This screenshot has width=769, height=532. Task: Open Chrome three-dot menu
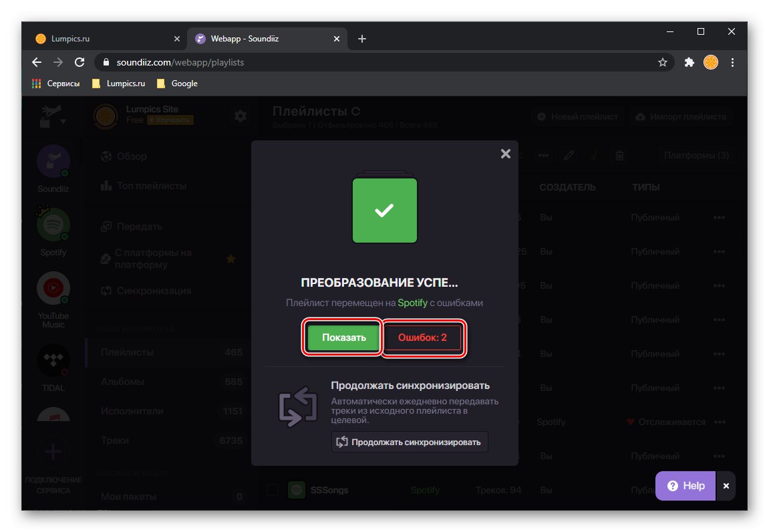(732, 62)
